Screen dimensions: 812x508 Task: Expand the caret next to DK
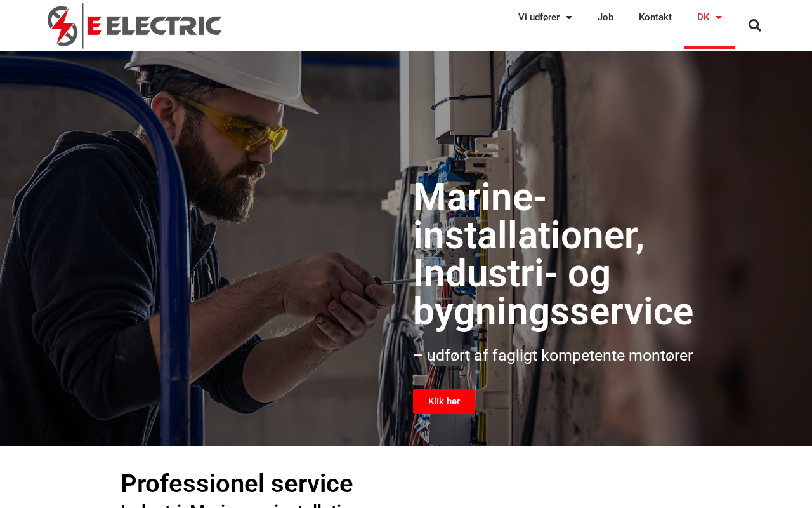click(718, 17)
